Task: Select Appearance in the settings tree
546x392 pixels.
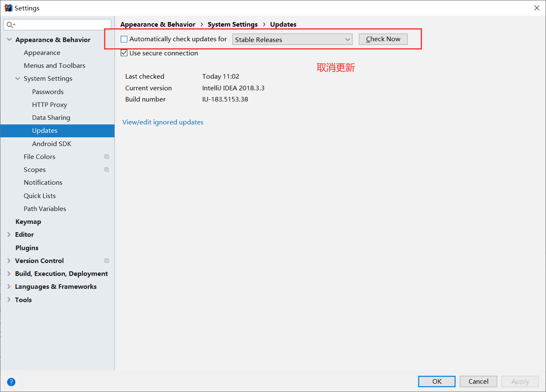Action: pyautogui.click(x=42, y=53)
